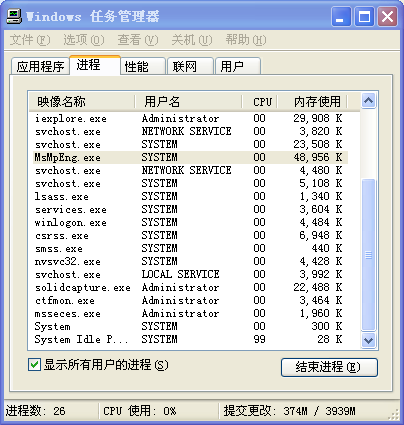
Task: Click the vertical scrollbar thumb
Action: tap(368, 255)
